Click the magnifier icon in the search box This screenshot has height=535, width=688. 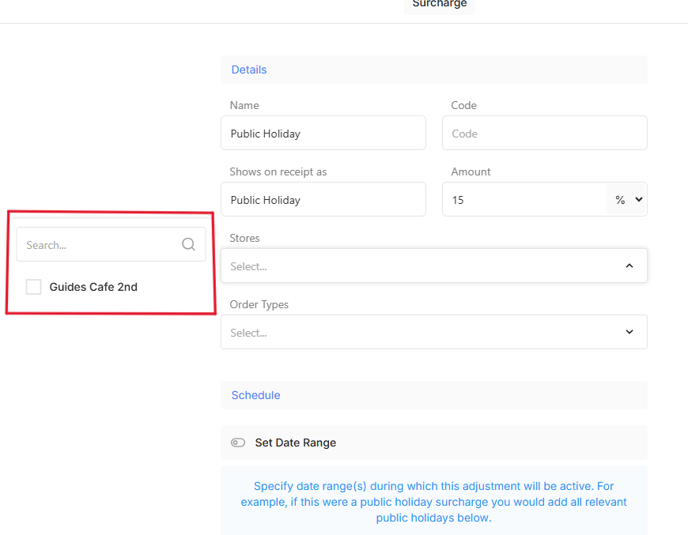click(x=188, y=244)
